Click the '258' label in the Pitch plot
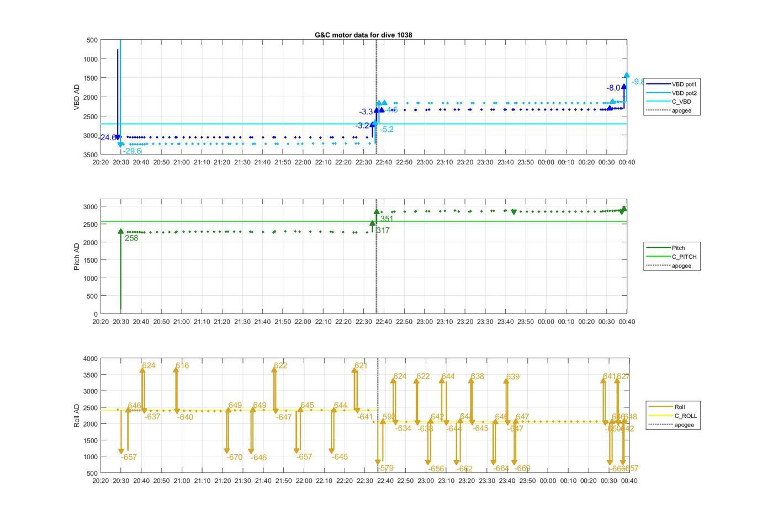Viewport: 773px width, 532px height. [x=131, y=238]
